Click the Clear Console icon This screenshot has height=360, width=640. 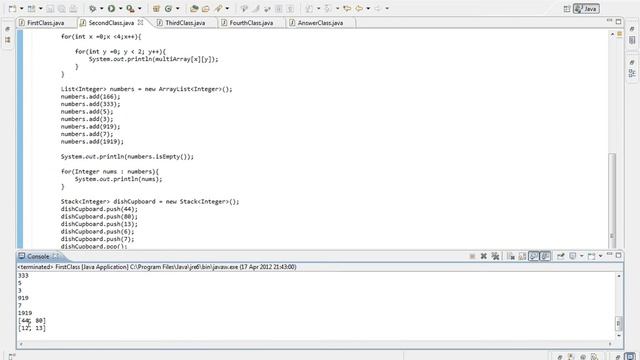(511, 256)
